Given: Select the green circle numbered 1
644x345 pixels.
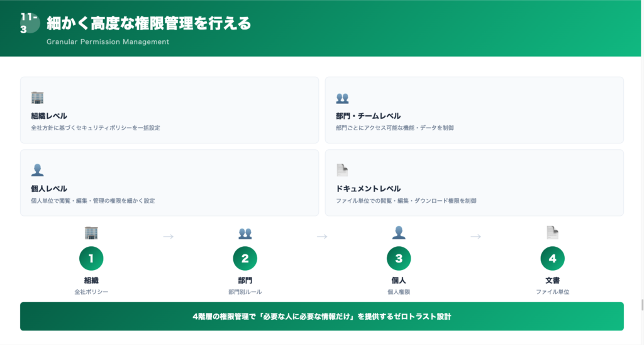Looking at the screenshot, I should tap(91, 259).
